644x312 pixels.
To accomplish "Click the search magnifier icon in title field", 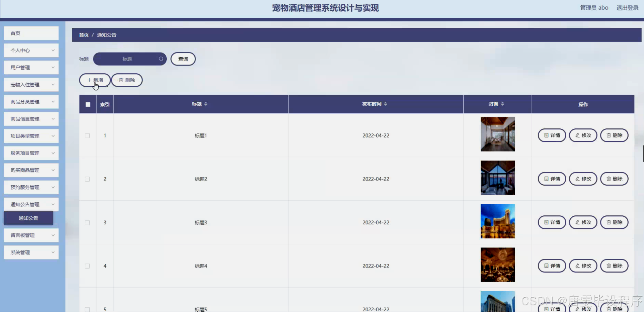I will point(161,59).
